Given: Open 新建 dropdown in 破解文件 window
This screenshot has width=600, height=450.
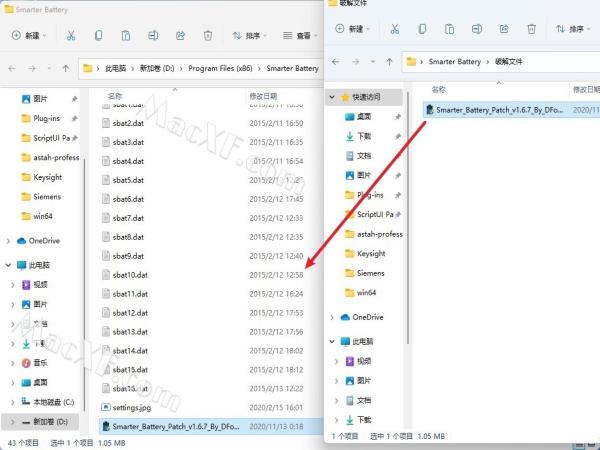Looking at the screenshot, I should (x=352, y=29).
